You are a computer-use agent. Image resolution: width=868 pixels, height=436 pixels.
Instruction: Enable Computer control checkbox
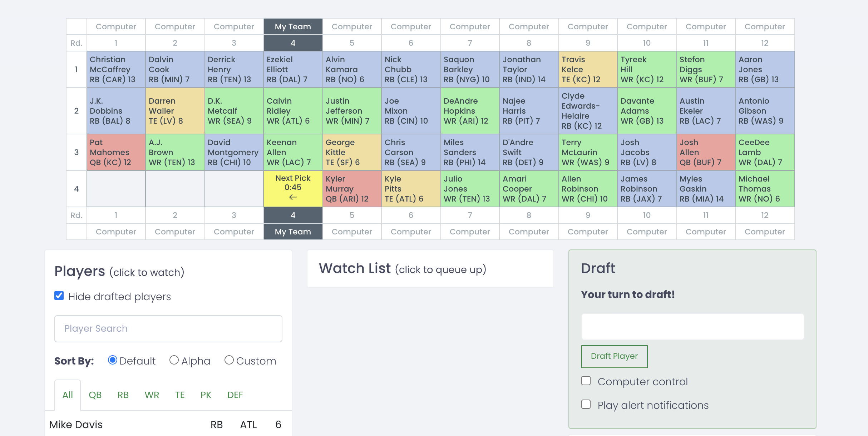587,381
